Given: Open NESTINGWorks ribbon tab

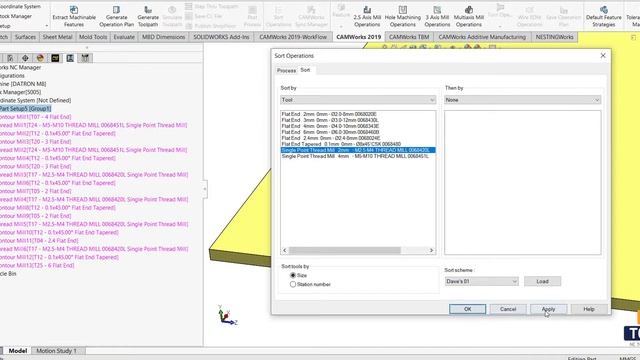Looking at the screenshot, I should (554, 37).
